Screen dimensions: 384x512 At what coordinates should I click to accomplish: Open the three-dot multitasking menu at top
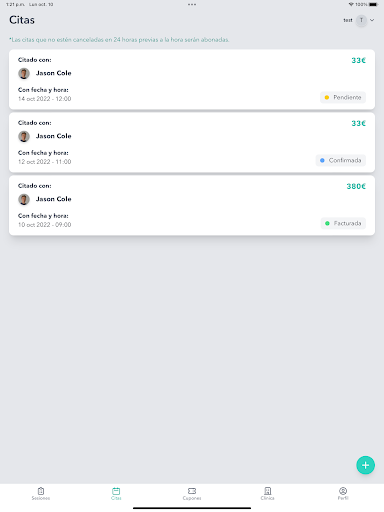coord(192,5)
